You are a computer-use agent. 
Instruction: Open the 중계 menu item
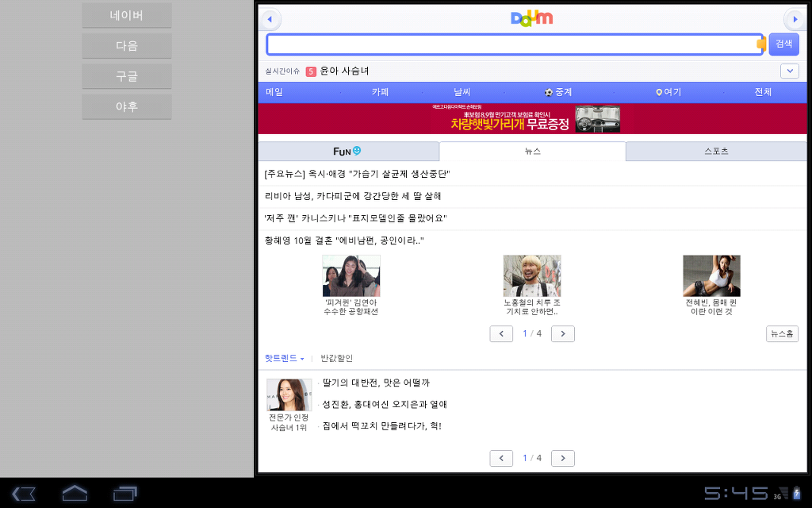point(557,92)
